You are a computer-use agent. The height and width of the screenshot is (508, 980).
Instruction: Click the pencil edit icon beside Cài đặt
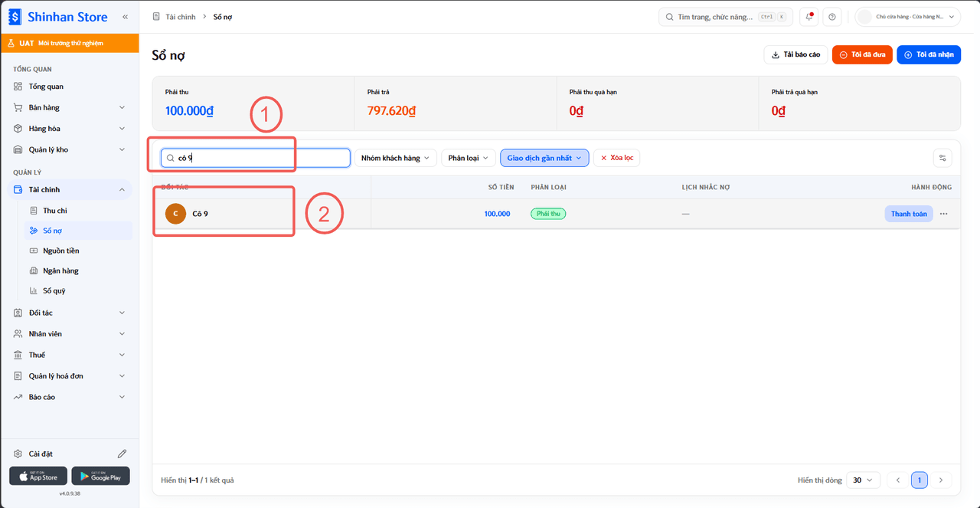122,454
